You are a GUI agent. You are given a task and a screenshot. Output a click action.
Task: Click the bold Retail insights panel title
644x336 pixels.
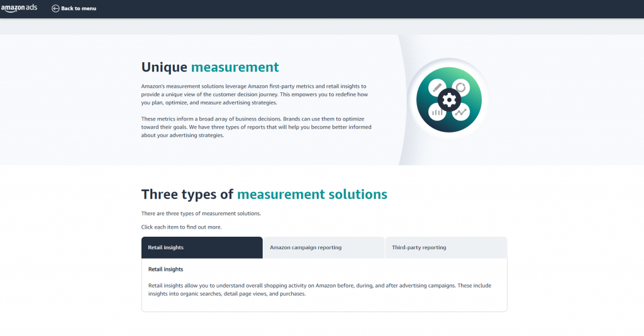point(165,269)
